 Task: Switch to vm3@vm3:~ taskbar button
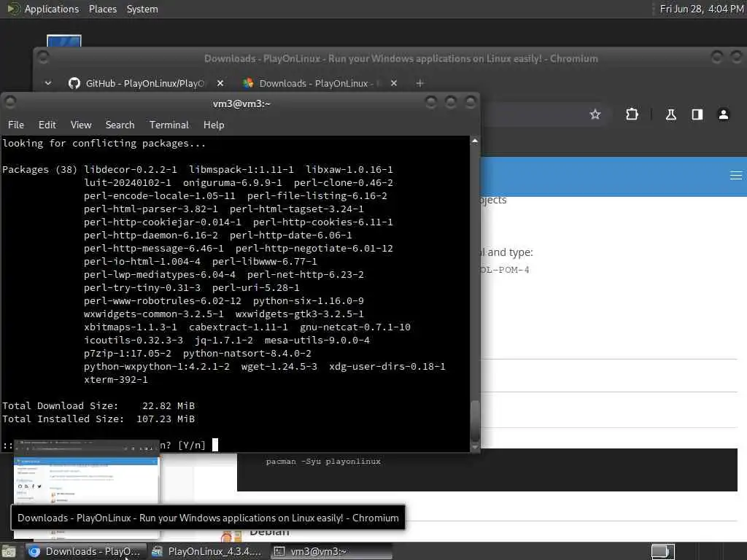[332, 551]
